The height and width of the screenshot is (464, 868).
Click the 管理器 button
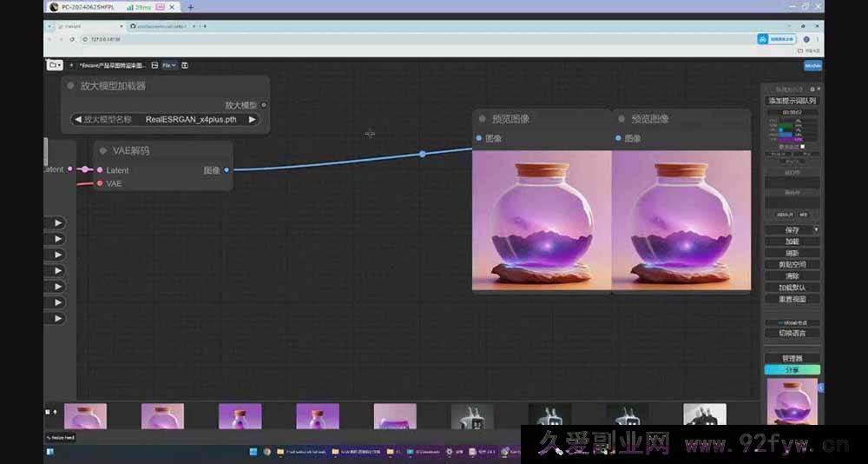[792, 358]
